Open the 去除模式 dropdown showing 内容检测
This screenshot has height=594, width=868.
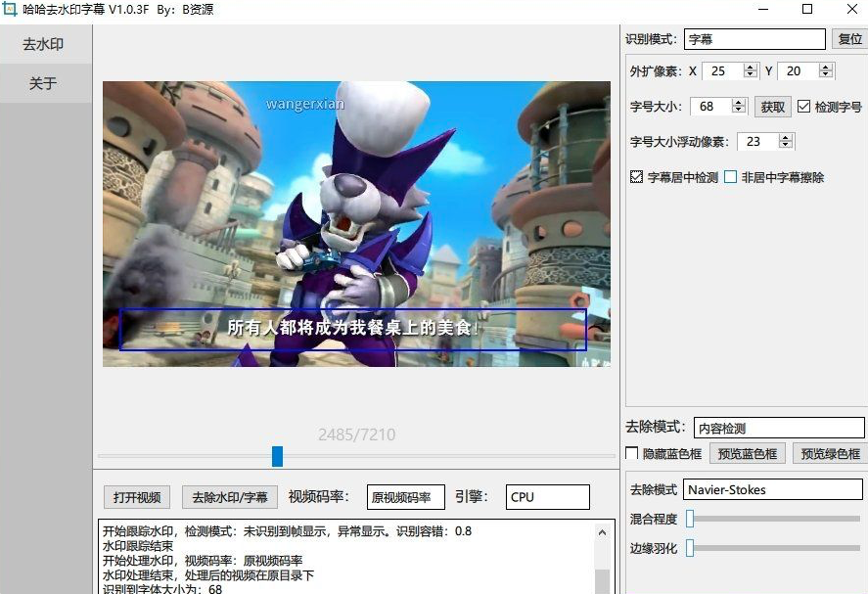779,429
